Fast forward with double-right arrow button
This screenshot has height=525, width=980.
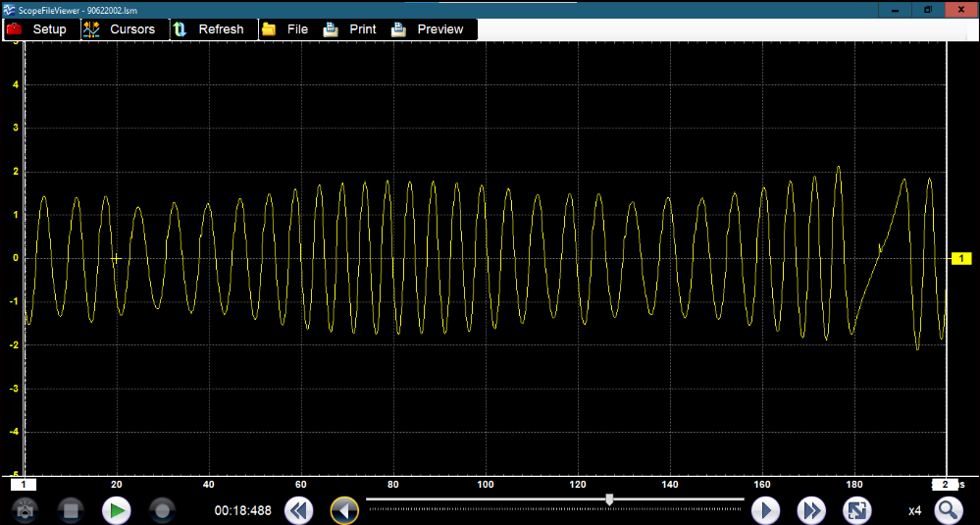coord(811,510)
